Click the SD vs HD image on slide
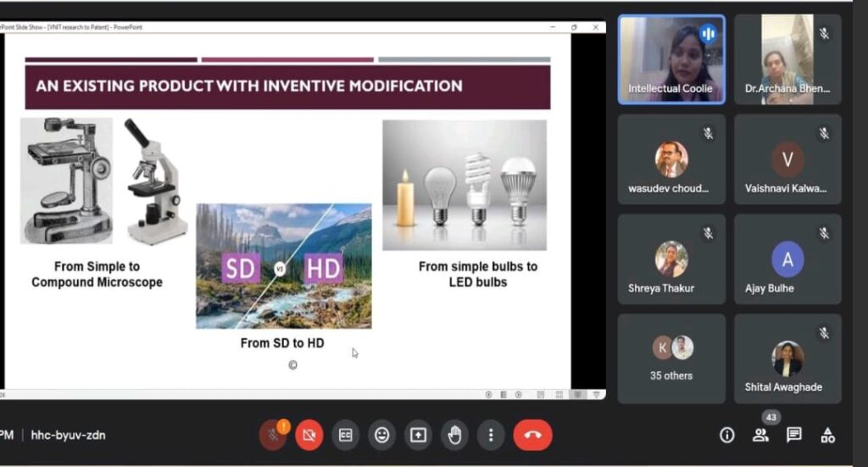Viewport: 868px width, 467px height. click(283, 266)
